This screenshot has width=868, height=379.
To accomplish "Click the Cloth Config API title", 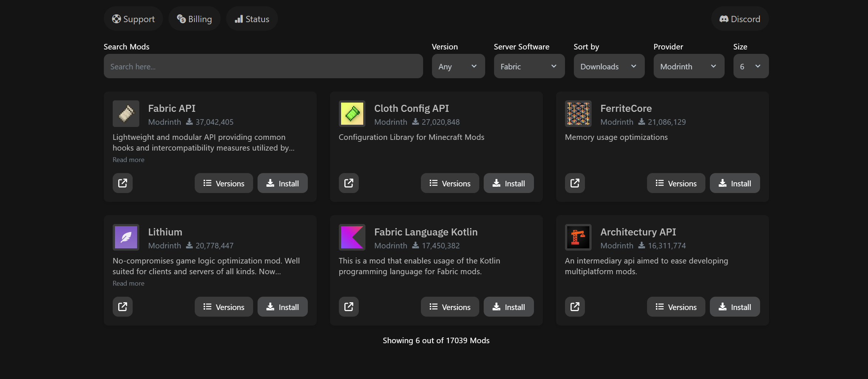I will (412, 108).
